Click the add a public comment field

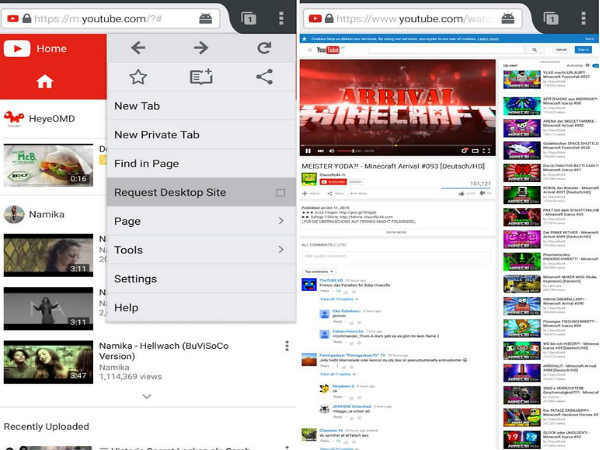tap(396, 256)
